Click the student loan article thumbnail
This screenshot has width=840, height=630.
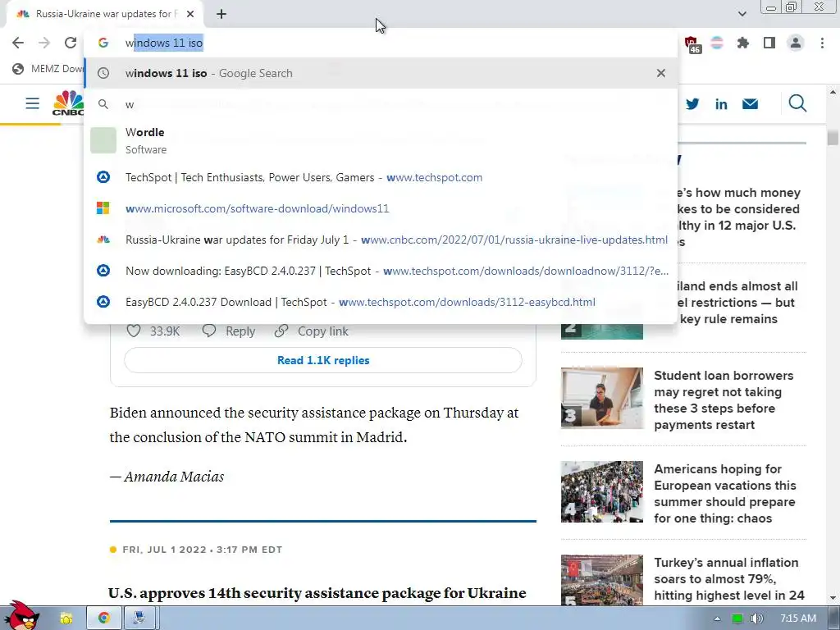point(601,398)
